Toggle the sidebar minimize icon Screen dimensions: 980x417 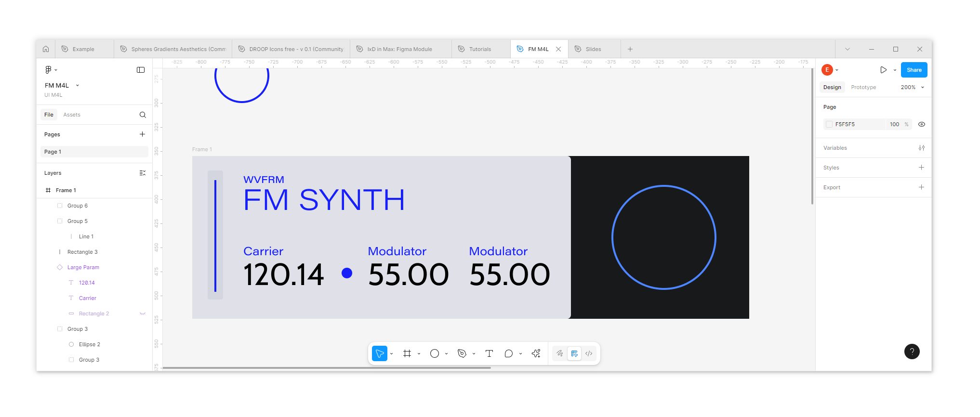pos(141,70)
